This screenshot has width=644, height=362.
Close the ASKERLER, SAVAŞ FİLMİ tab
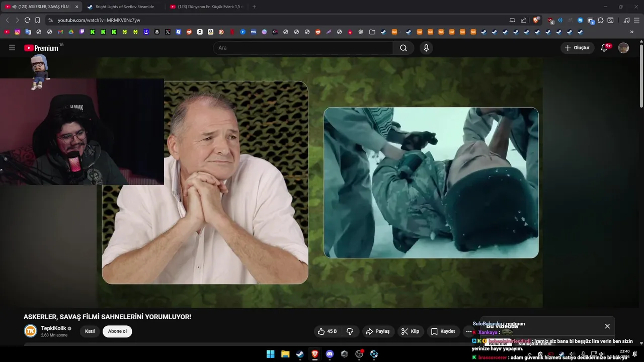coord(76,7)
